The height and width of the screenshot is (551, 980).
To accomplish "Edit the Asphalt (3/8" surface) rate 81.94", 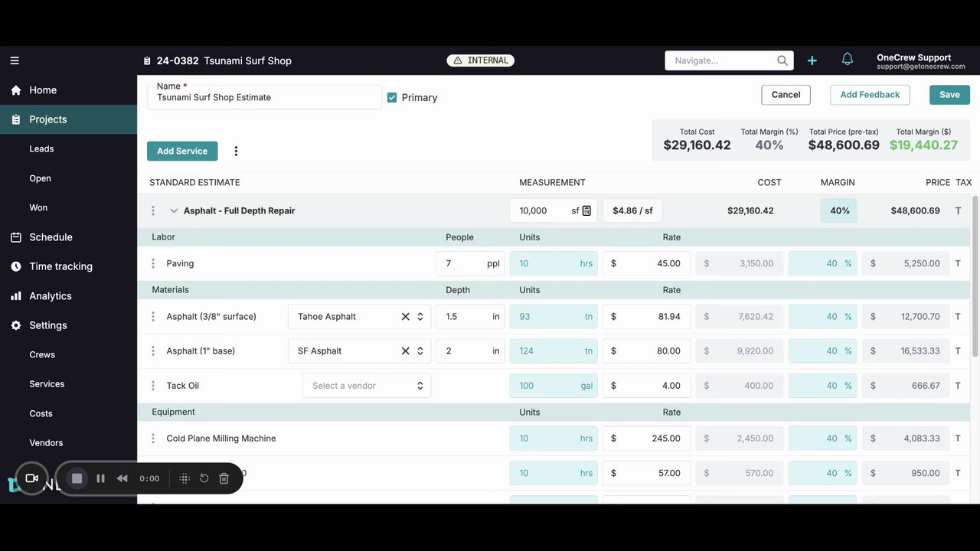I will 647,316.
